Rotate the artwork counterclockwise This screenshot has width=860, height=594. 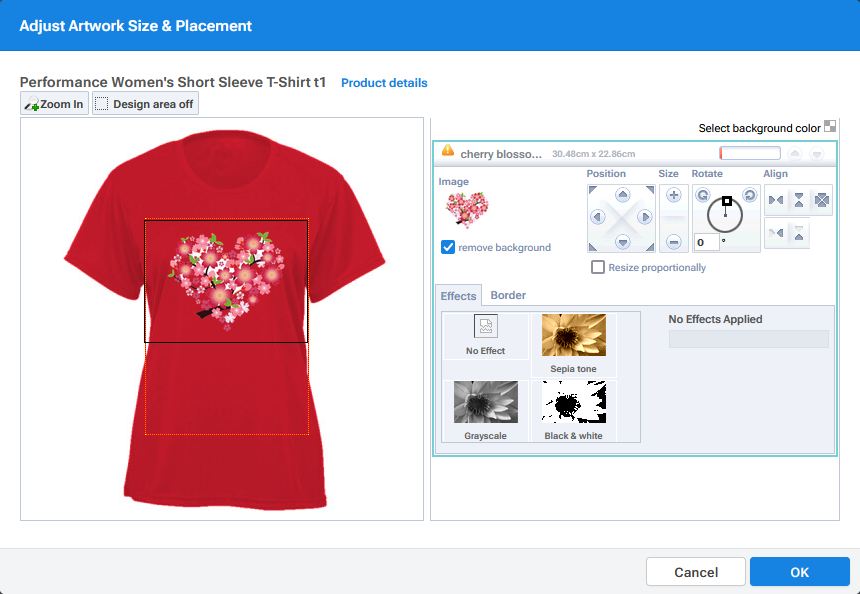703,195
